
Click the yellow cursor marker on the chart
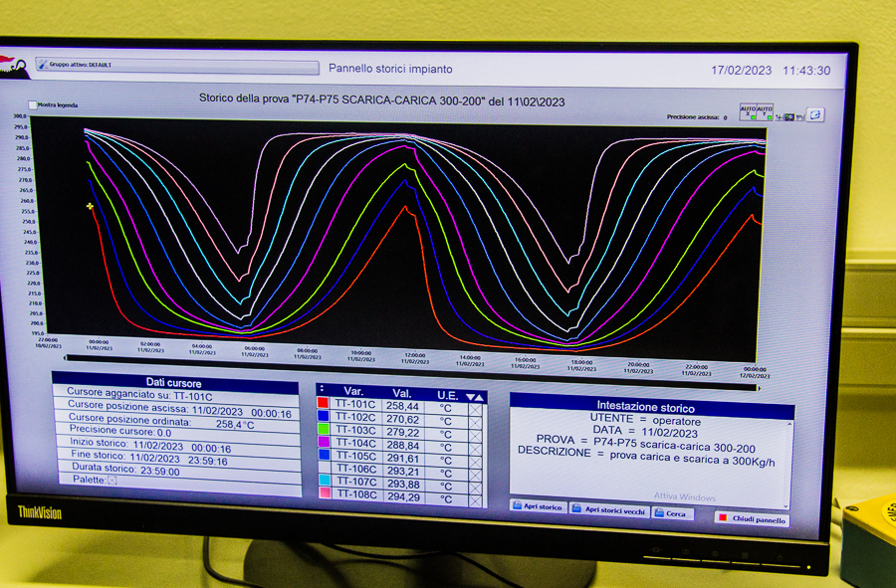click(x=90, y=206)
